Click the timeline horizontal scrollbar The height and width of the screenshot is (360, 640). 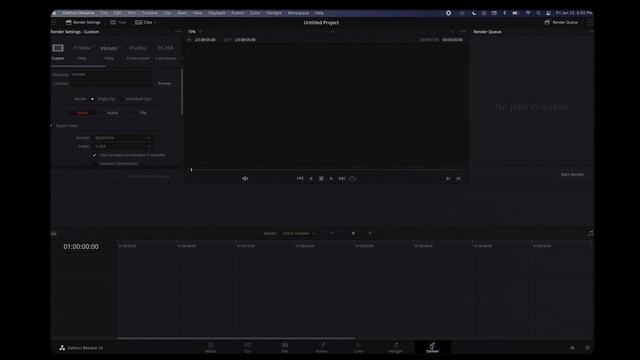click(236, 338)
